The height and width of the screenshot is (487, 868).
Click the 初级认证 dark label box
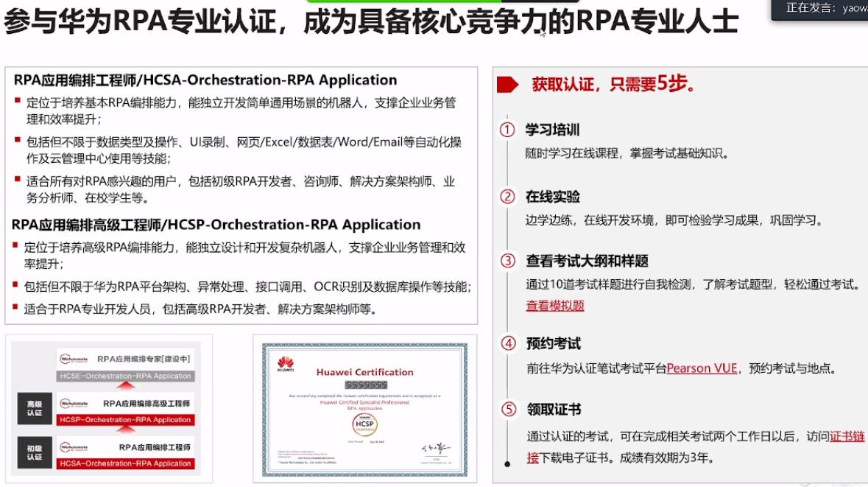click(35, 452)
